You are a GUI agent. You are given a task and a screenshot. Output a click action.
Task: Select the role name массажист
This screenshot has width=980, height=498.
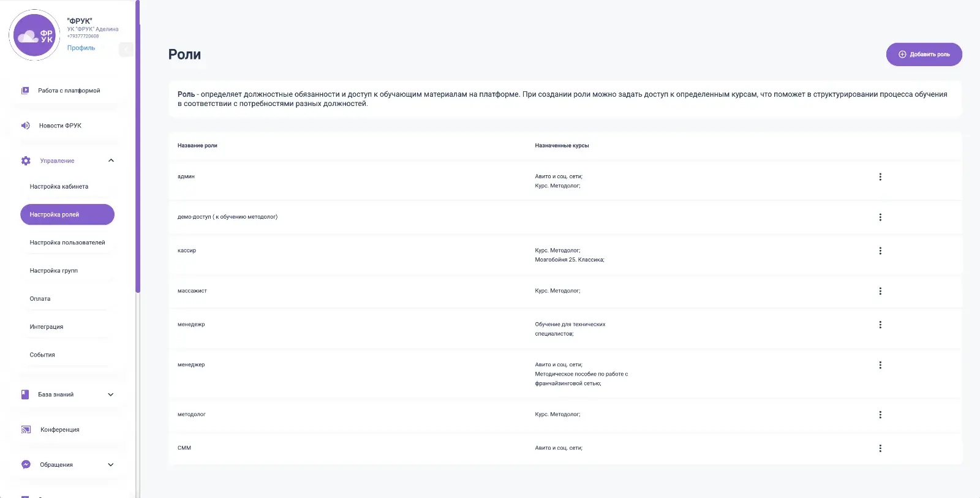point(192,291)
